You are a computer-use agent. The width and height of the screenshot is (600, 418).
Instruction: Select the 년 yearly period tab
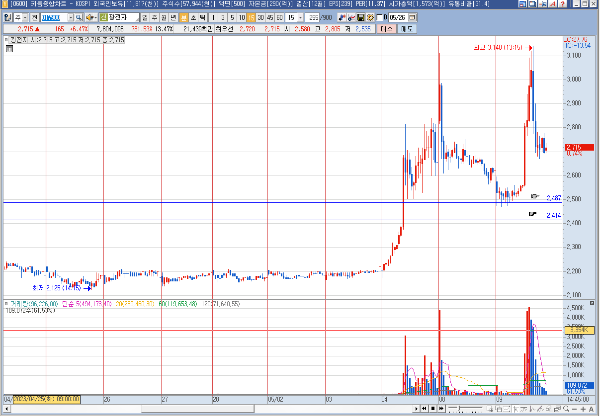[173, 18]
